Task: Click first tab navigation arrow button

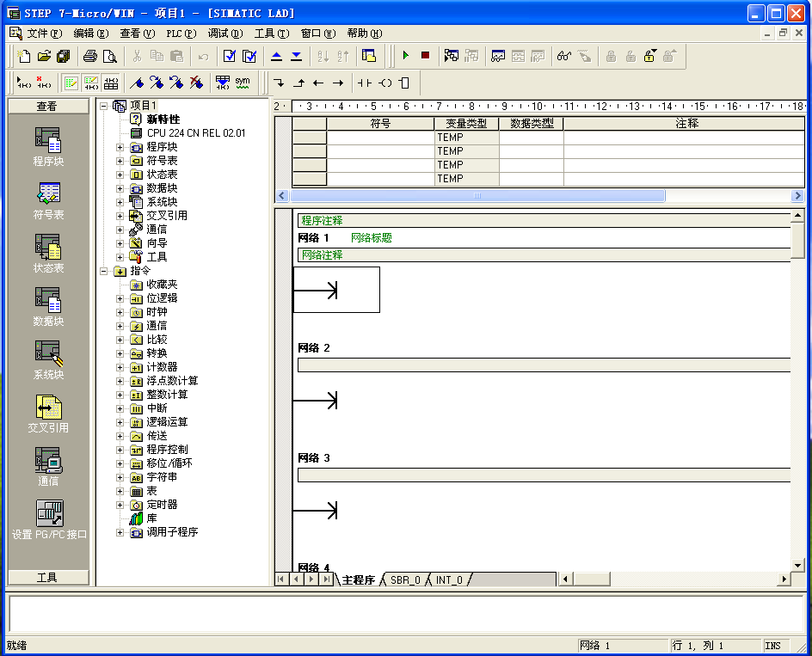Action: pos(280,579)
